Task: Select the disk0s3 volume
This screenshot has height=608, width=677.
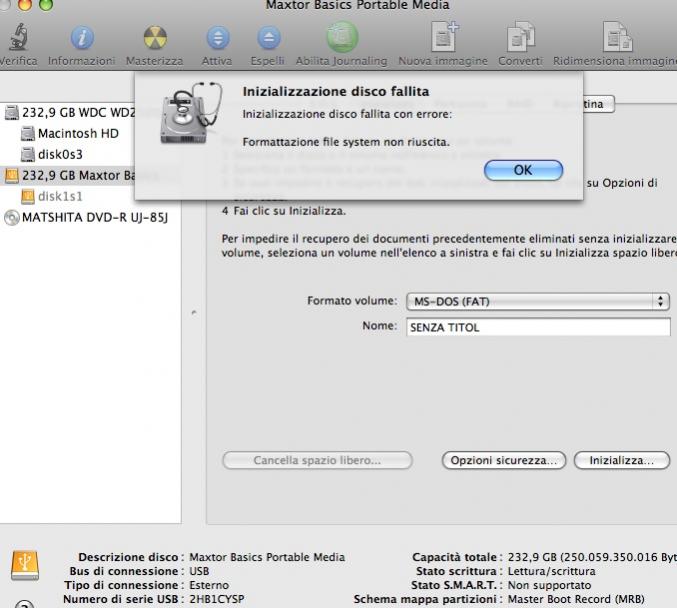Action: 52,154
